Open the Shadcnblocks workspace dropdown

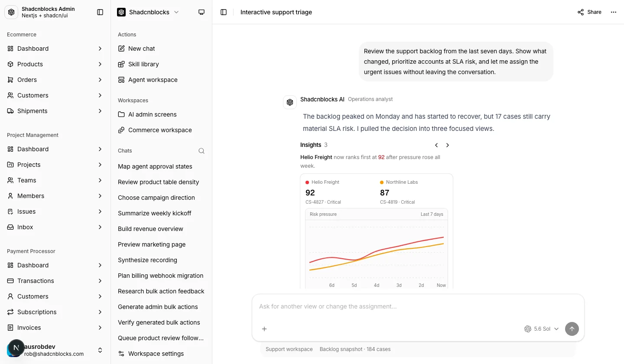148,12
